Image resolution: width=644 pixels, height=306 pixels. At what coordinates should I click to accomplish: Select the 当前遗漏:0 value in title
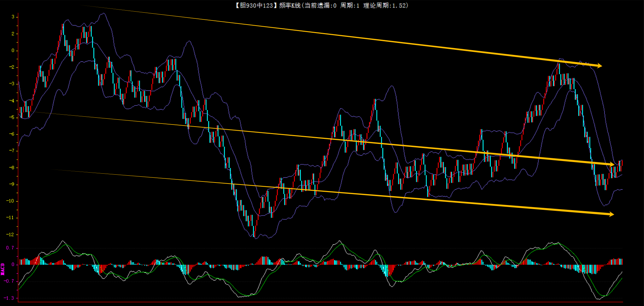pos(320,5)
